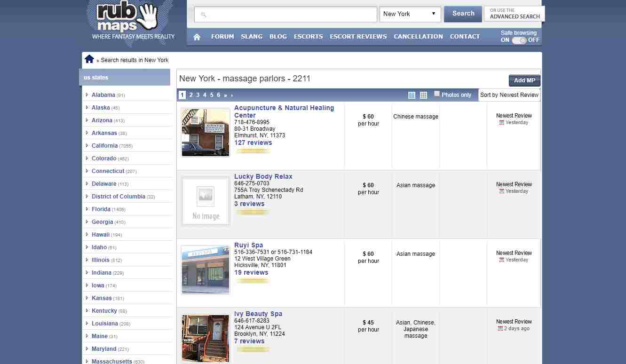Open Sort by Newest Review dropdown
The width and height of the screenshot is (626, 364).
[509, 95]
